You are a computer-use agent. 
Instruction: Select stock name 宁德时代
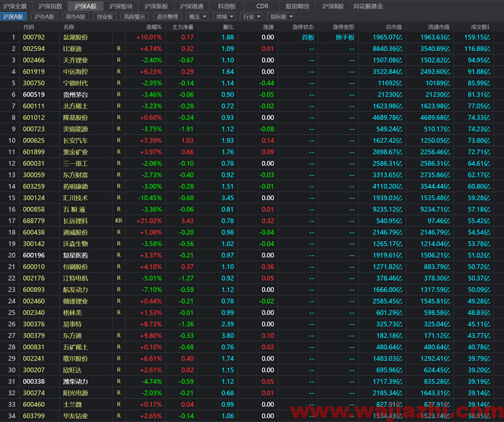pyautogui.click(x=76, y=83)
